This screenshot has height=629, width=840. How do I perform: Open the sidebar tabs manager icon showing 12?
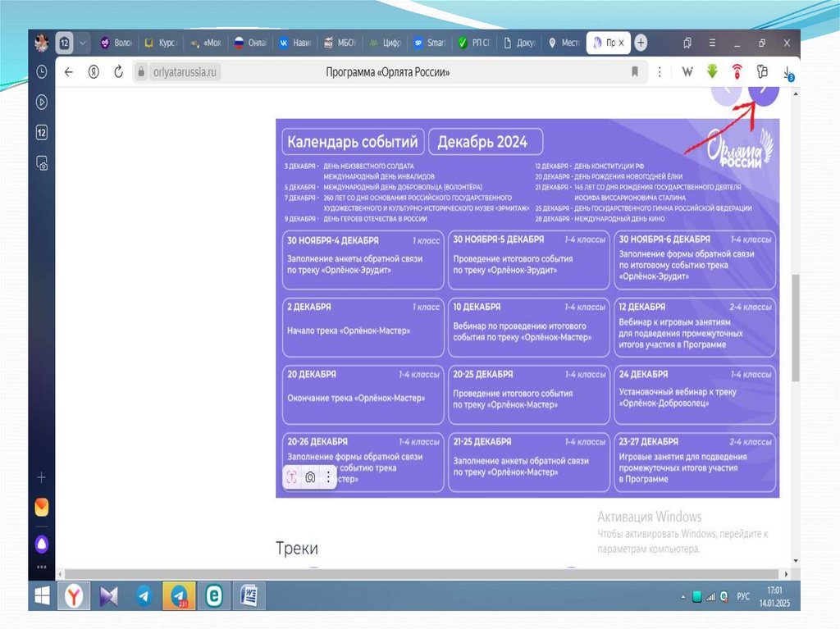(41, 132)
